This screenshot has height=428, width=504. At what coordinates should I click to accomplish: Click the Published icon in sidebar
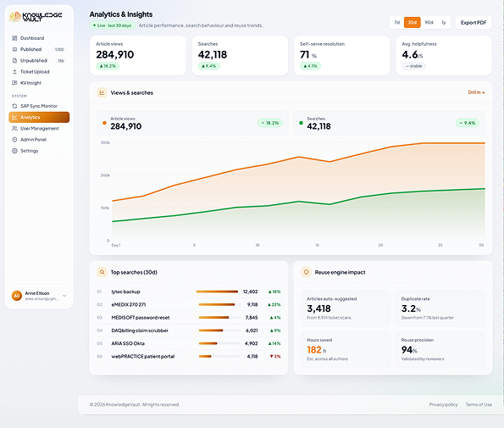pyautogui.click(x=14, y=49)
